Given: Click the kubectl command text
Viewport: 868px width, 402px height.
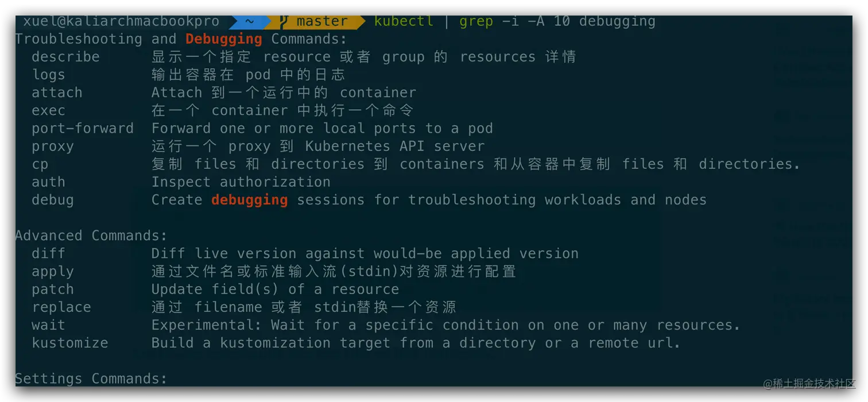Looking at the screenshot, I should pos(404,21).
